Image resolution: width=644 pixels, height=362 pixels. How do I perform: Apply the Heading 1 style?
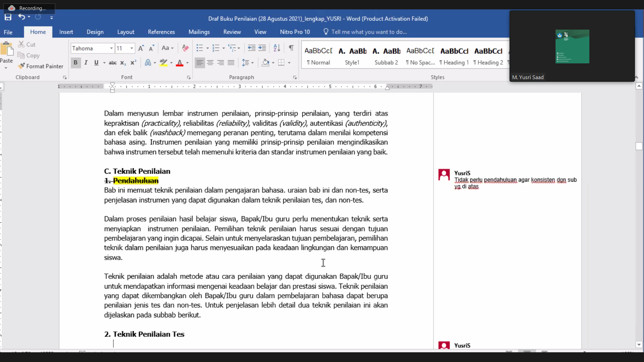click(454, 56)
